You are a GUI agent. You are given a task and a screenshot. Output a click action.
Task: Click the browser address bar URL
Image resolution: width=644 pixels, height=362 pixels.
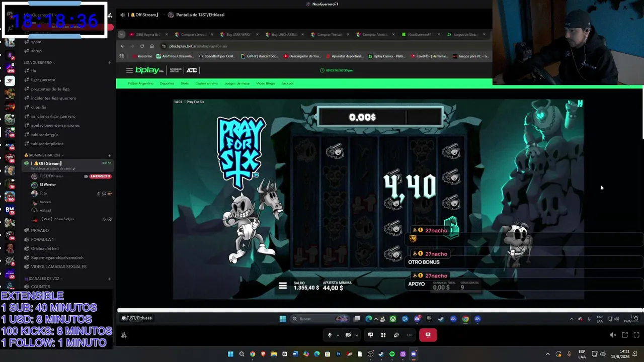point(198,46)
